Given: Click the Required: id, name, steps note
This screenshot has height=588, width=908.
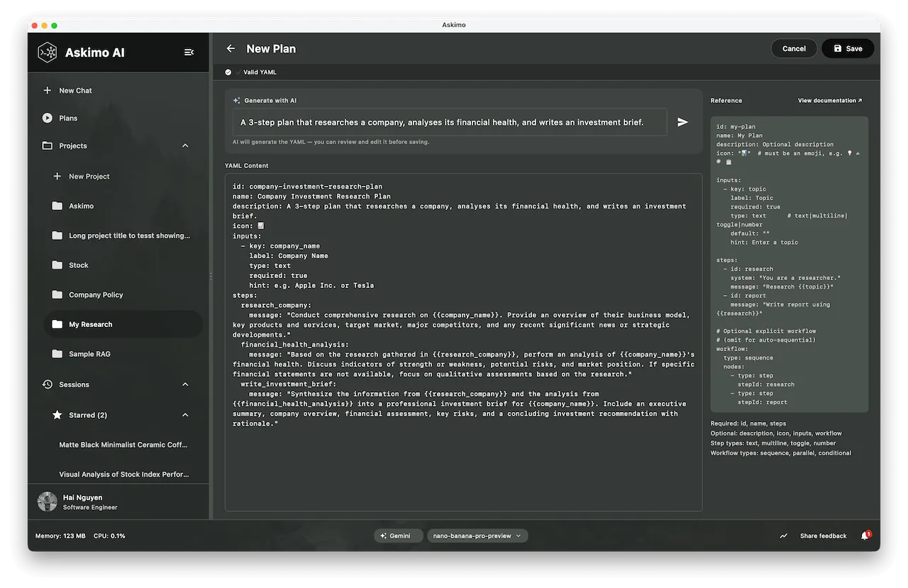Looking at the screenshot, I should point(748,423).
